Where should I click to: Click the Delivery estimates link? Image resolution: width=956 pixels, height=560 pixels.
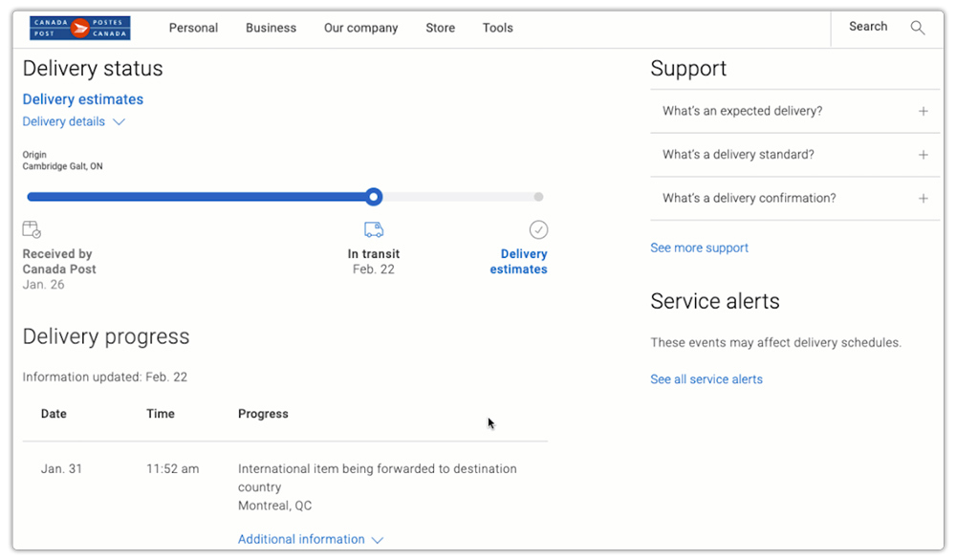point(82,99)
